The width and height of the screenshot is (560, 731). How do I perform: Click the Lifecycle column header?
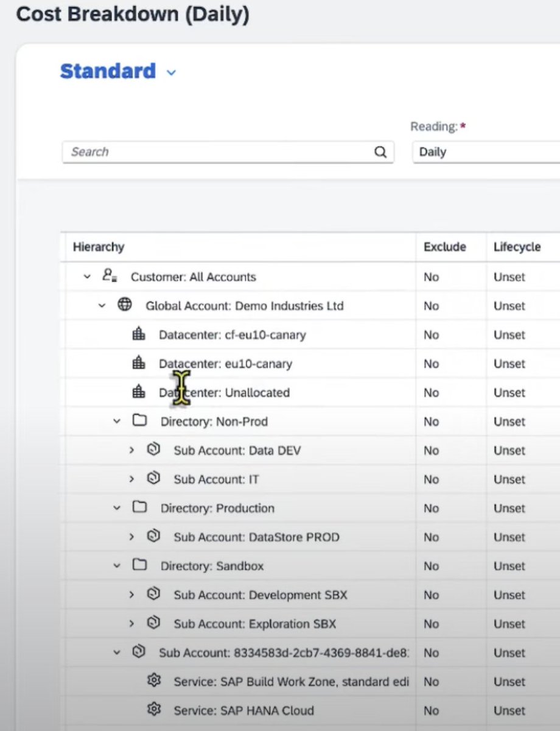pyautogui.click(x=517, y=247)
